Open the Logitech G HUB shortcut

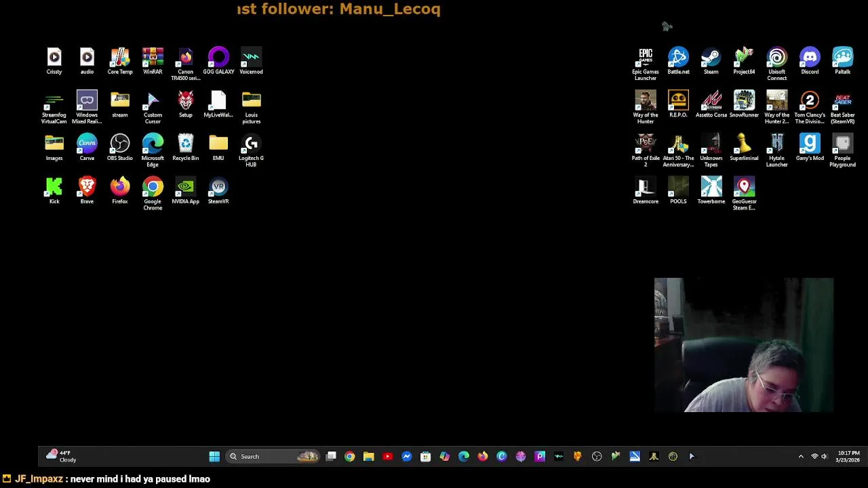(251, 150)
